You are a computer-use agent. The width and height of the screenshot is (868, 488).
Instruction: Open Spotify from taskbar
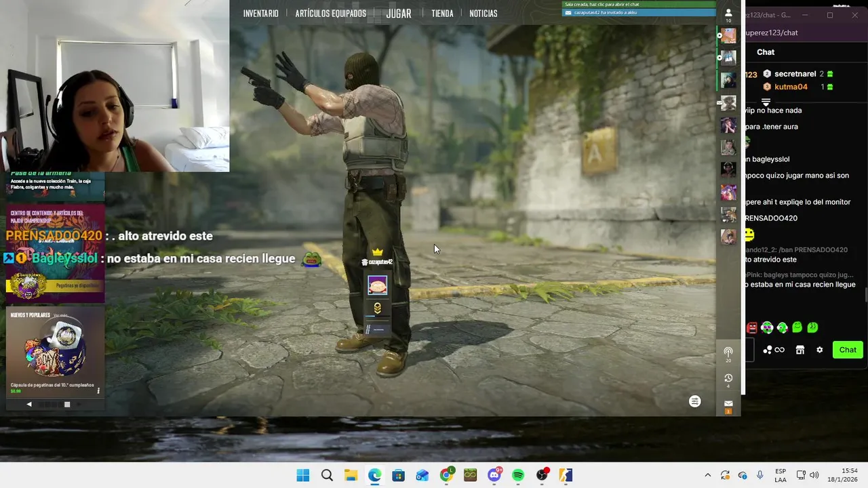(518, 475)
